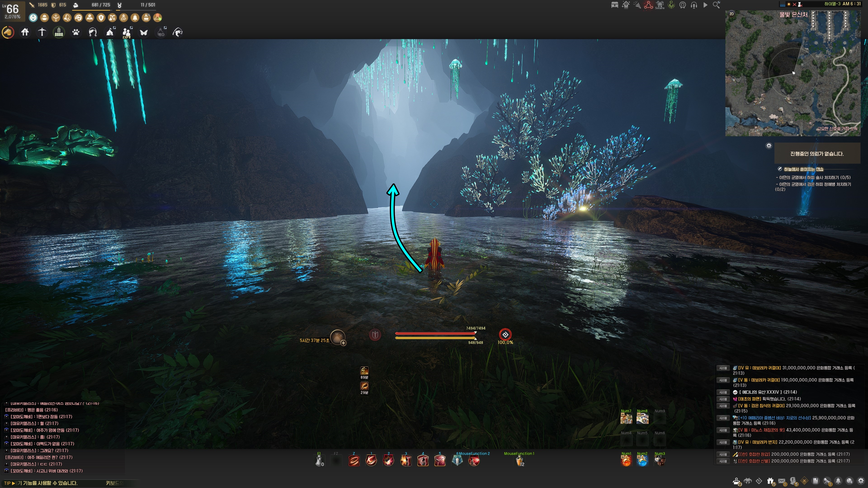Open the book guide menu icon
The height and width of the screenshot is (488, 868).
pyautogui.click(x=815, y=481)
